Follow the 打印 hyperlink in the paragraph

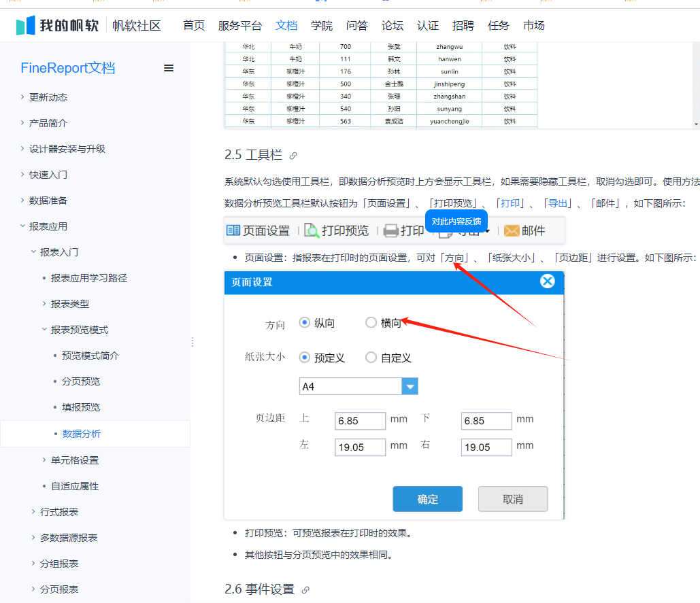(x=510, y=203)
